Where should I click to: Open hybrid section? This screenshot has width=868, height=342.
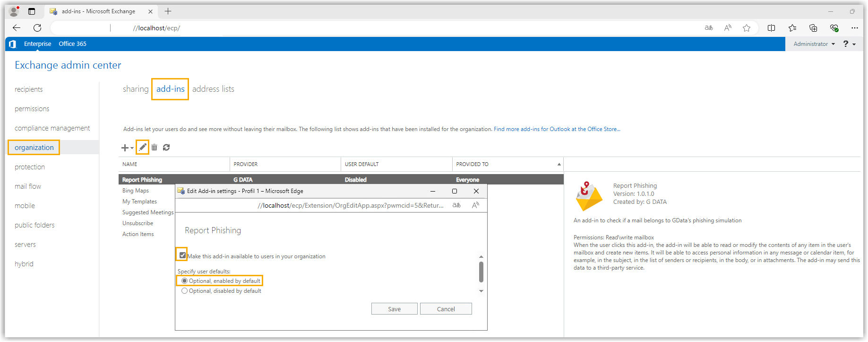click(24, 264)
